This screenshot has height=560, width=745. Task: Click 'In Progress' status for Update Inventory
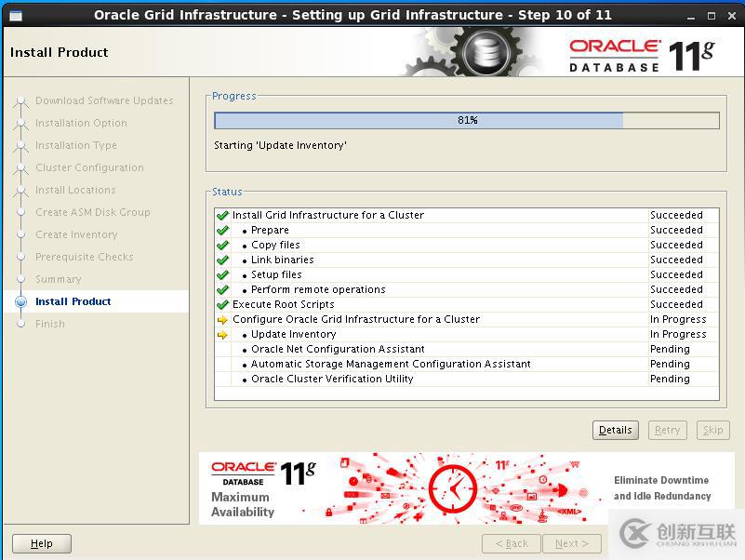click(678, 334)
